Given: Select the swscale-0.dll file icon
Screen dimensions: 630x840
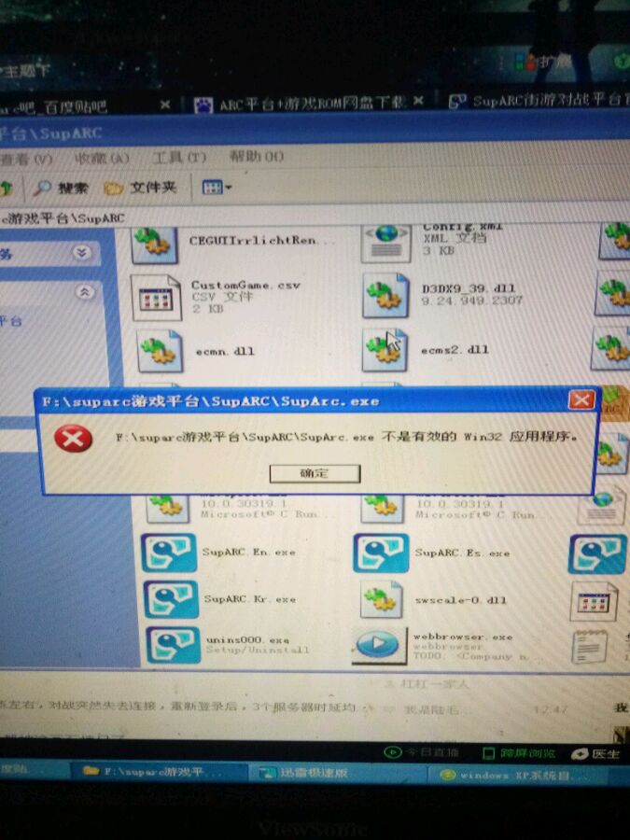Looking at the screenshot, I should coord(381,599).
